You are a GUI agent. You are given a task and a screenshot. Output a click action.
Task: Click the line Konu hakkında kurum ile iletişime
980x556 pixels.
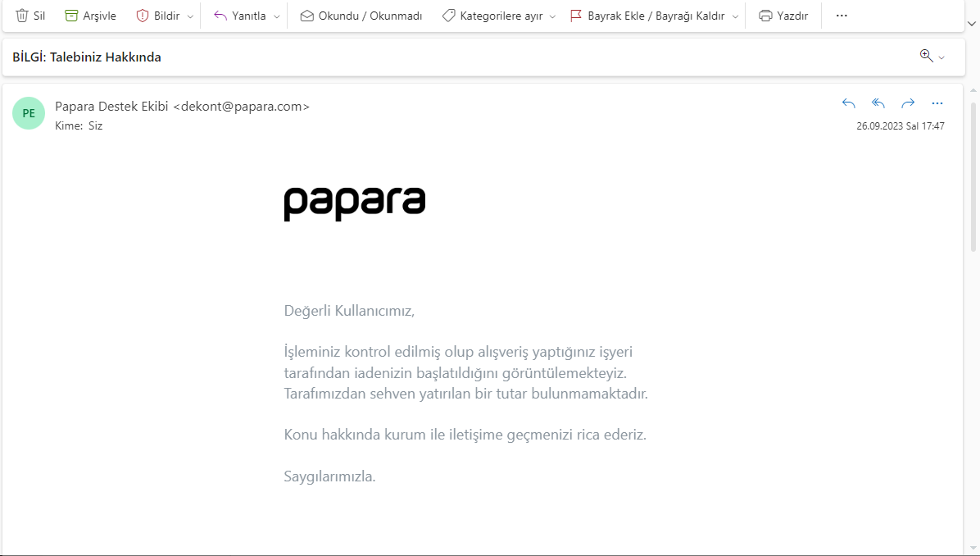tap(465, 435)
